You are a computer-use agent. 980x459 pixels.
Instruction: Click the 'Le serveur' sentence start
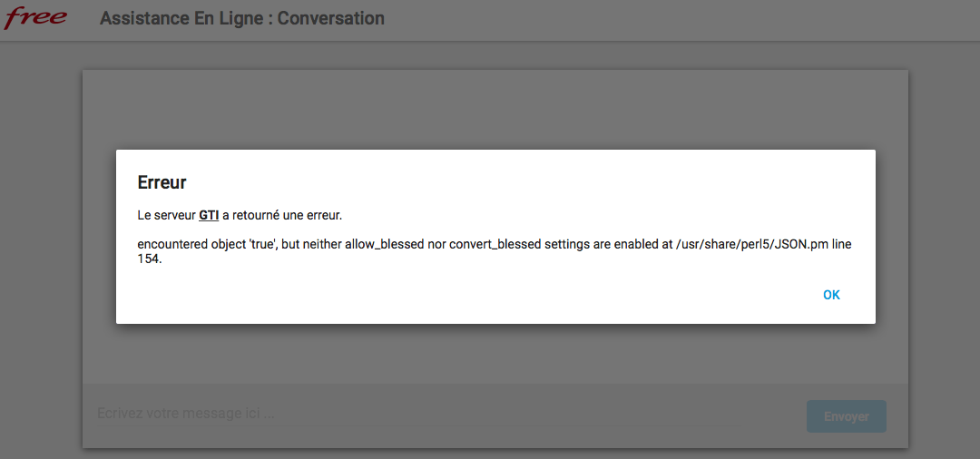click(x=166, y=215)
